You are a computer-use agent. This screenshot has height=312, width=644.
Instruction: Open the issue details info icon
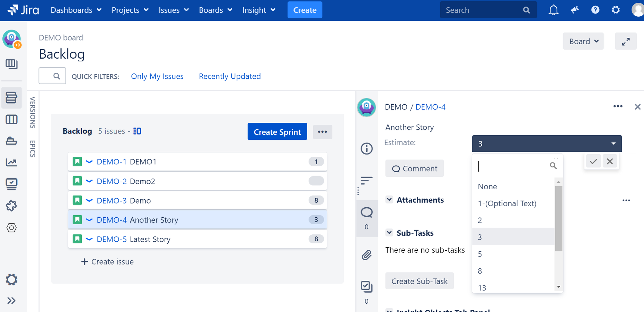tap(367, 148)
